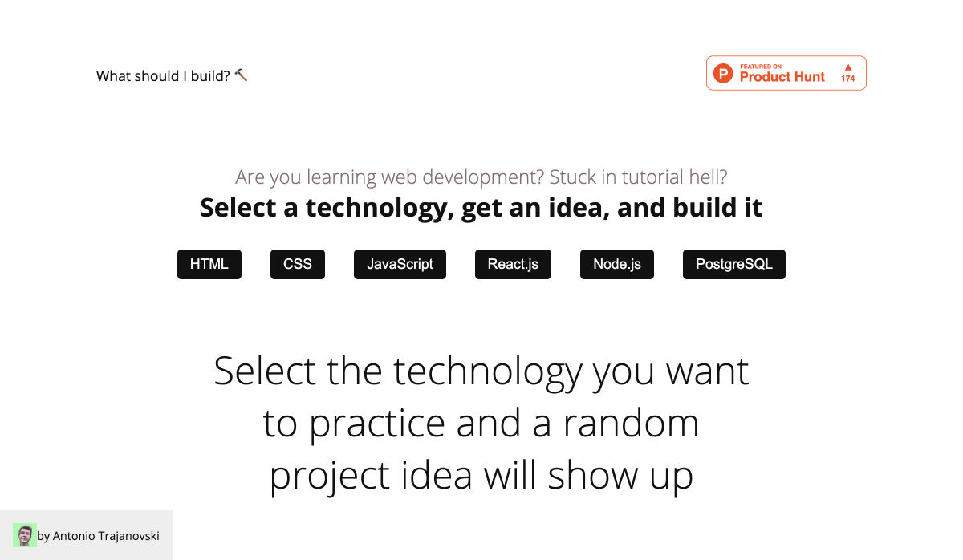This screenshot has height=560, width=963.
Task: Click the gray author footer box
Action: tap(86, 535)
